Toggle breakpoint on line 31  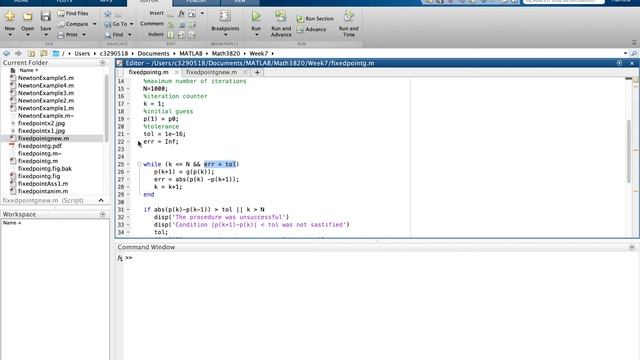129,209
